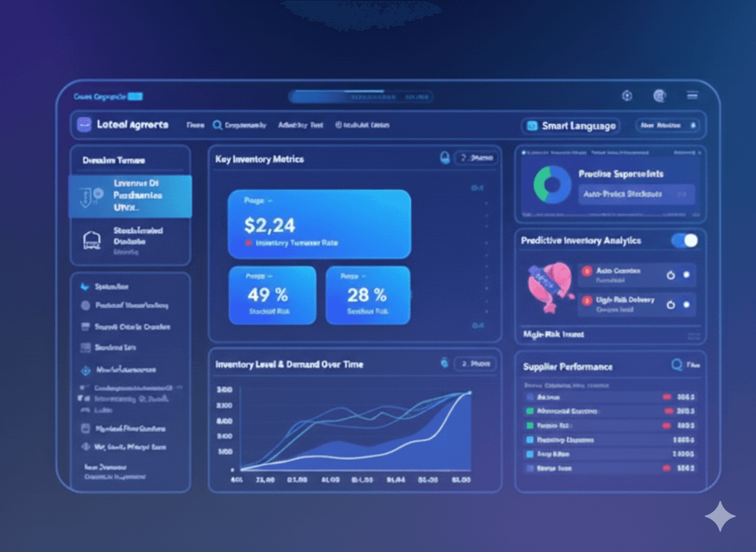Image resolution: width=756 pixels, height=552 pixels.
Task: Toggle the switch beside High-Risk Delivery
Action: tap(686, 305)
